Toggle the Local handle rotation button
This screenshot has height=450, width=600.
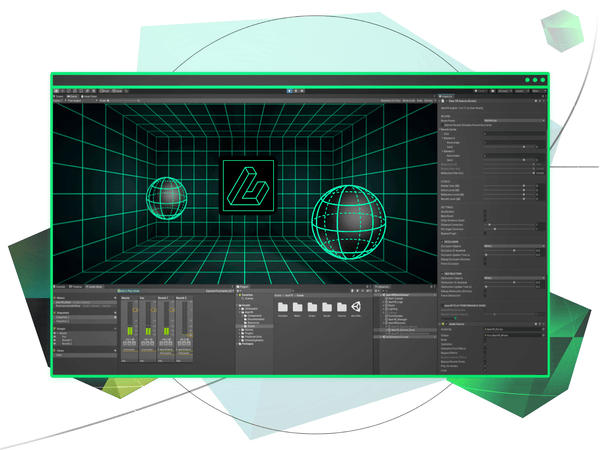pos(117,91)
